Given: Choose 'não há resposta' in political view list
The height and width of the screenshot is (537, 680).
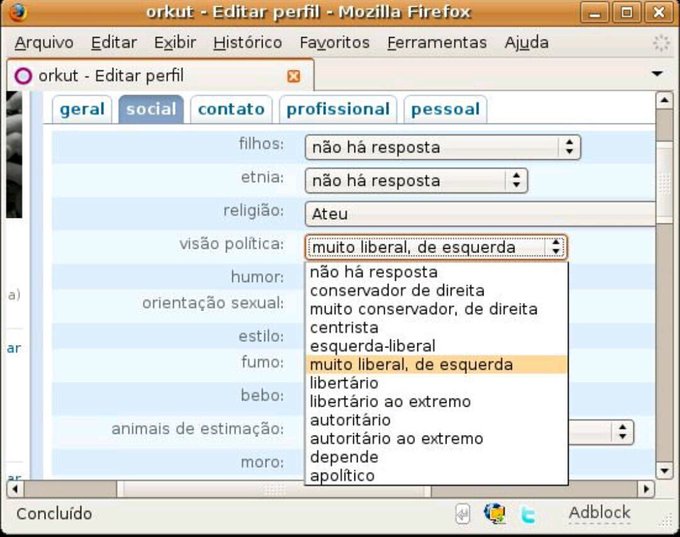Looking at the screenshot, I should [437, 272].
